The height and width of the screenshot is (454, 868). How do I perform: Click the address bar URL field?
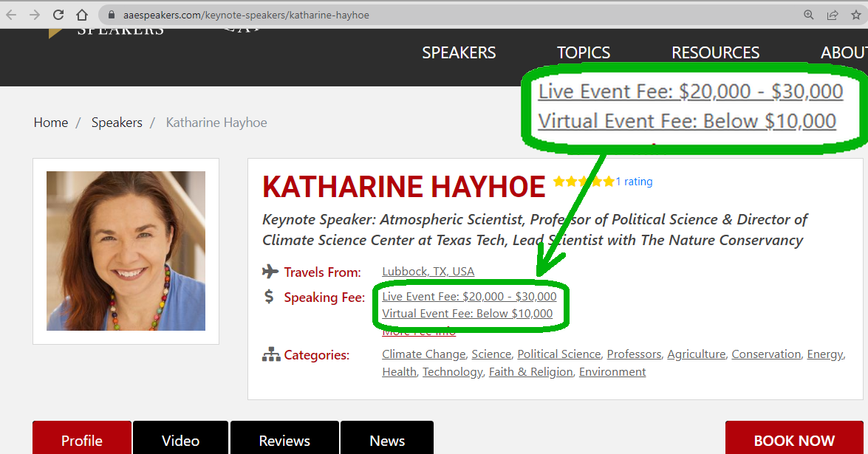pos(369,15)
